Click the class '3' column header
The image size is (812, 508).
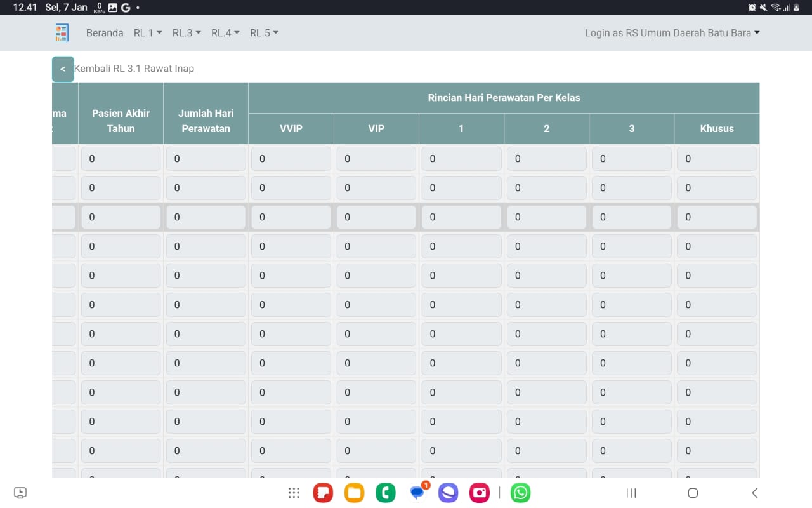point(632,129)
